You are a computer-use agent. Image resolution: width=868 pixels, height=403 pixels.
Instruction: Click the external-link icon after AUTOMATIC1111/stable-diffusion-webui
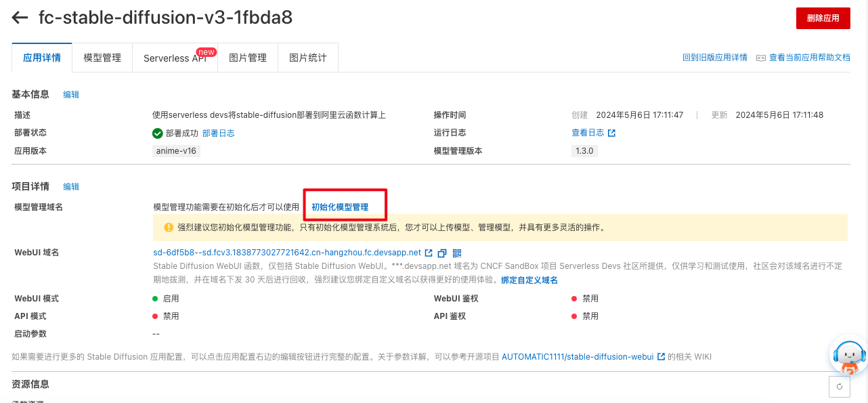click(x=661, y=356)
